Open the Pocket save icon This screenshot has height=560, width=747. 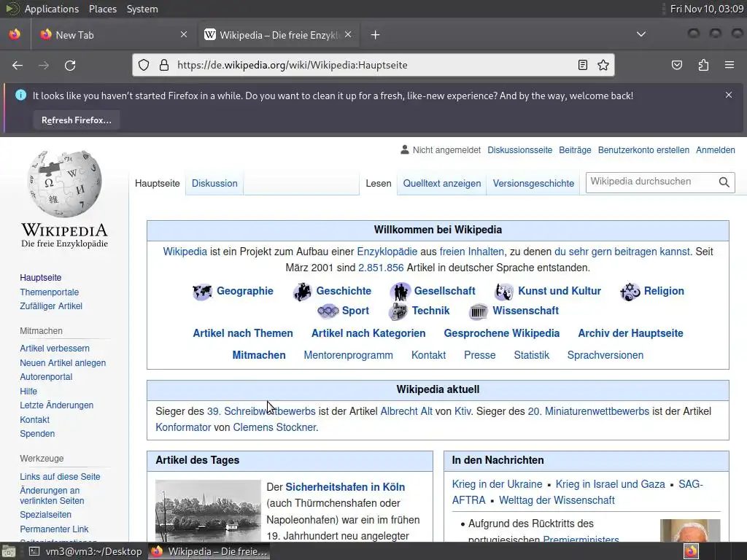[677, 65]
